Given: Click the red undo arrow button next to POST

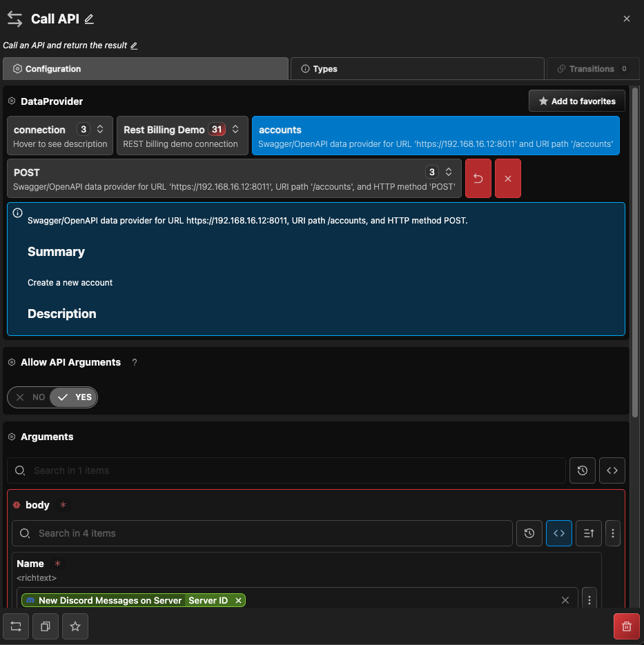Looking at the screenshot, I should [x=478, y=178].
